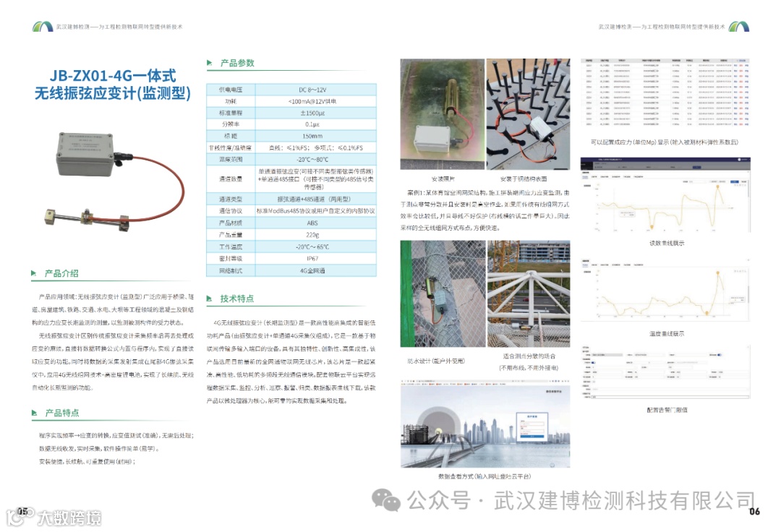This screenshot has height=532, width=781.
Task: Select the 功耗 table cell
Action: pos(231,101)
